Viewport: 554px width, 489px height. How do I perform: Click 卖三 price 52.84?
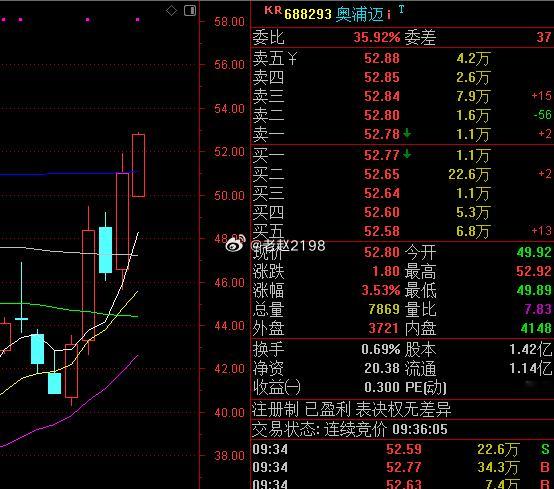382,96
